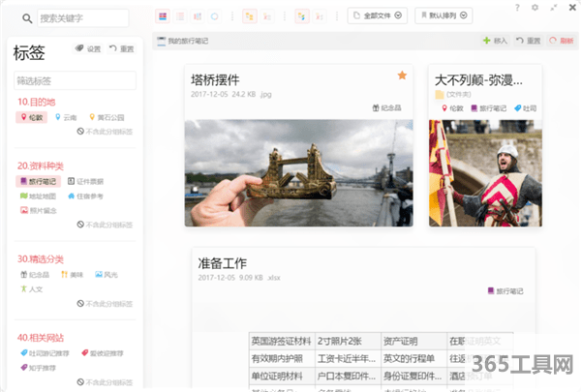Open the settings gear icon
The width and height of the screenshot is (581, 392).
coord(535,8)
